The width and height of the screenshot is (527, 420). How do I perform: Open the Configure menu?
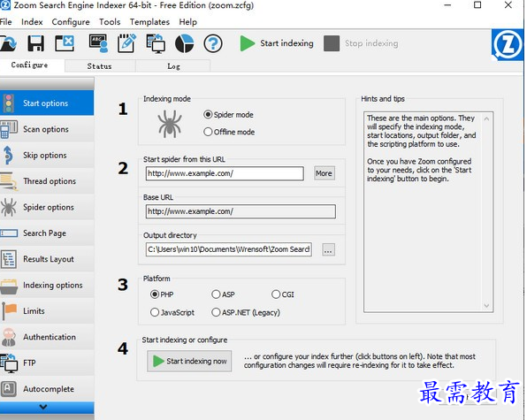(x=71, y=22)
